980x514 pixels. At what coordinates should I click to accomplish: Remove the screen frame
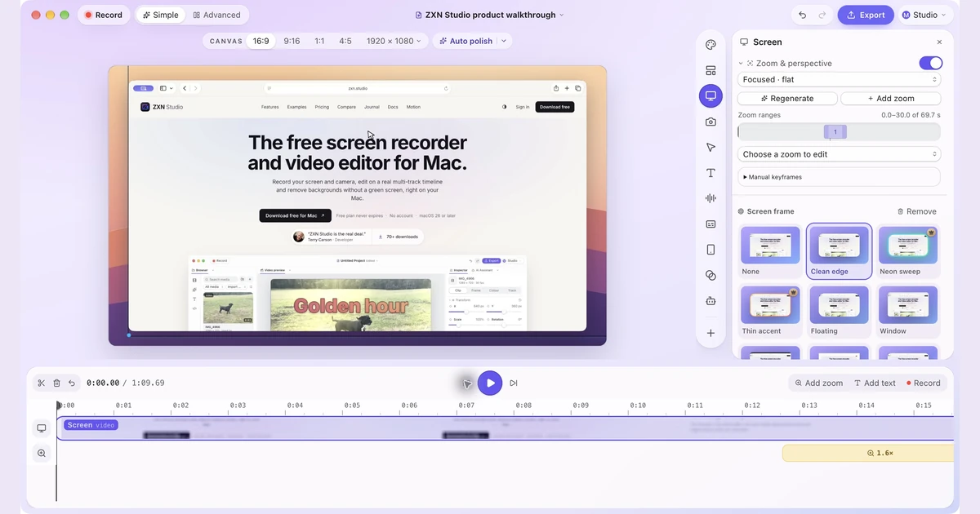[916, 211]
